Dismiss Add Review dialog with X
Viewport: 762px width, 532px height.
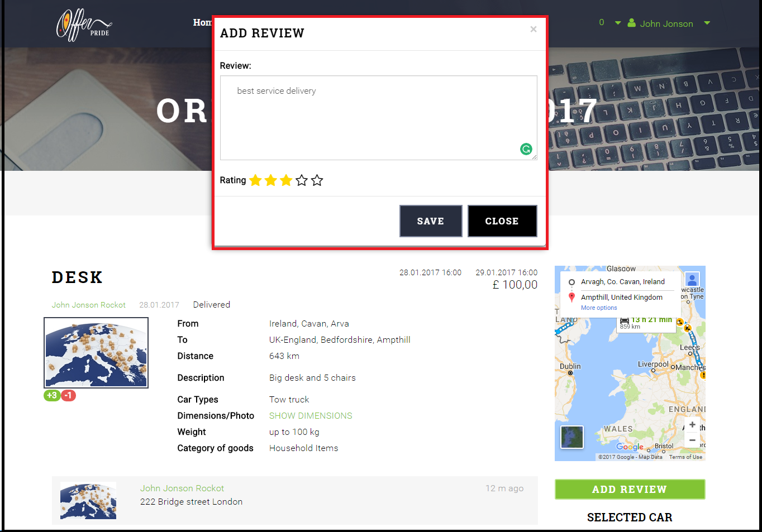[x=534, y=29]
